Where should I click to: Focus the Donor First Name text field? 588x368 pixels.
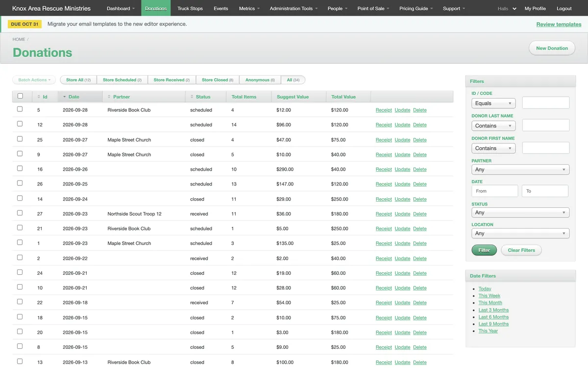pos(546,148)
